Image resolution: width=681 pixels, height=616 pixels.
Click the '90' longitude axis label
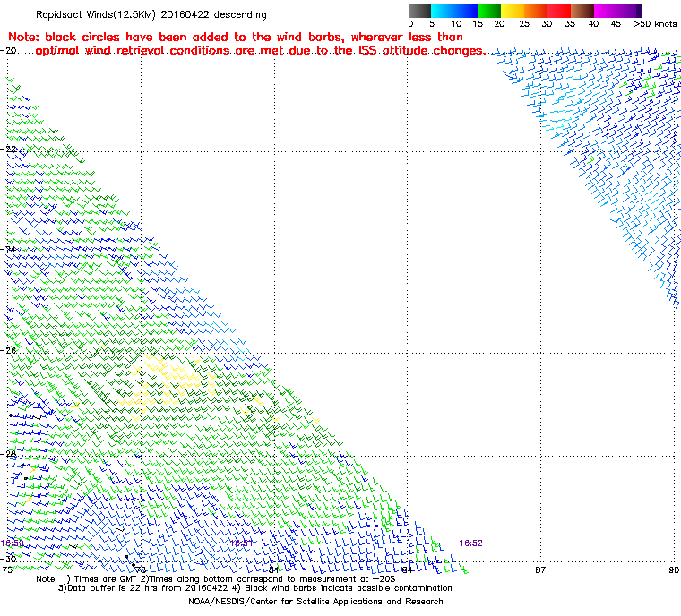pos(674,570)
